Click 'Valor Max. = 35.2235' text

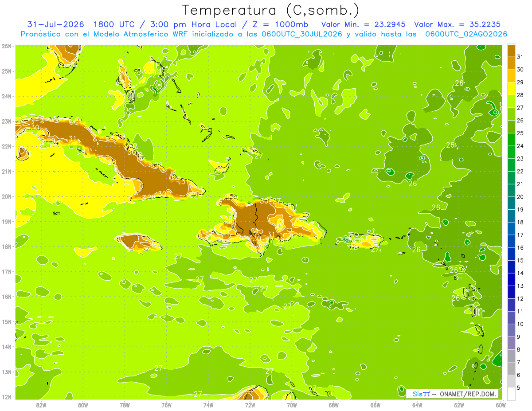point(458,24)
